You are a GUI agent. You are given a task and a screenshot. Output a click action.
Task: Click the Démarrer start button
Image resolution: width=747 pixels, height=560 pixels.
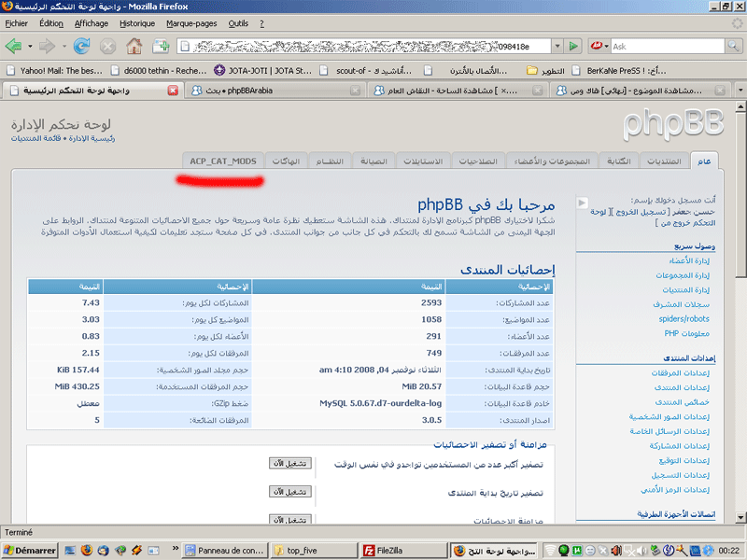pyautogui.click(x=29, y=550)
